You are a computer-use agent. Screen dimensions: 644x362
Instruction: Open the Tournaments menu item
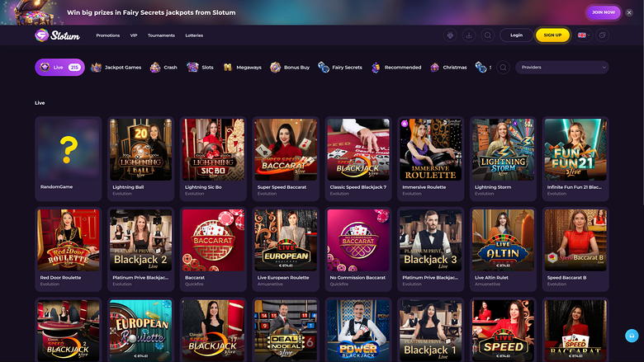tap(161, 35)
